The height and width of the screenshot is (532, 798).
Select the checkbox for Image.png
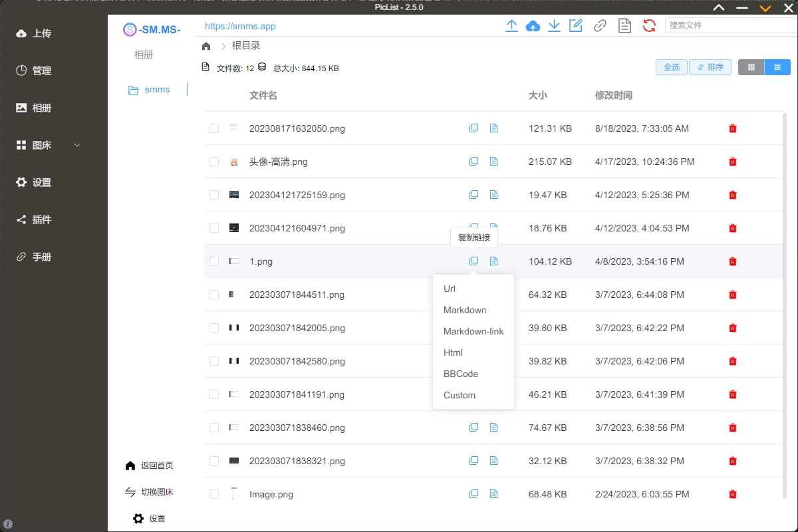213,493
